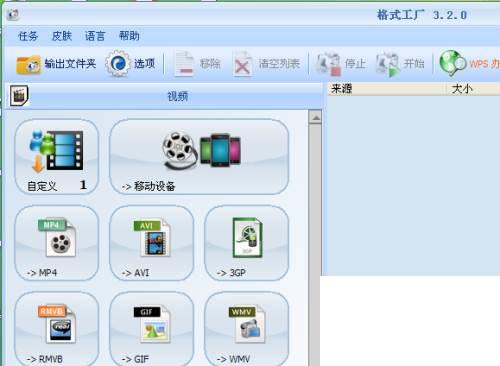Open the 帮助 menu
500x366 pixels.
click(129, 36)
